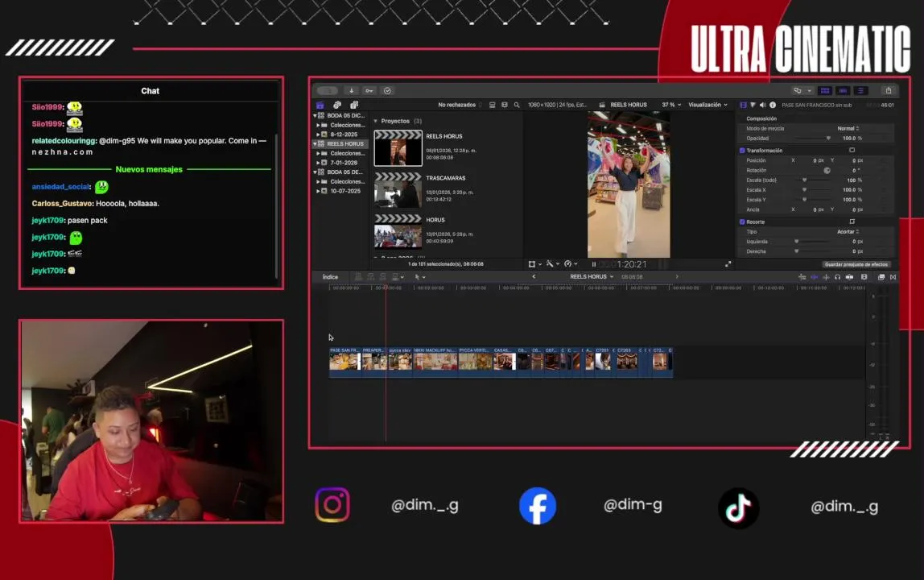Open the Audio inspector speaker icon

click(x=762, y=105)
